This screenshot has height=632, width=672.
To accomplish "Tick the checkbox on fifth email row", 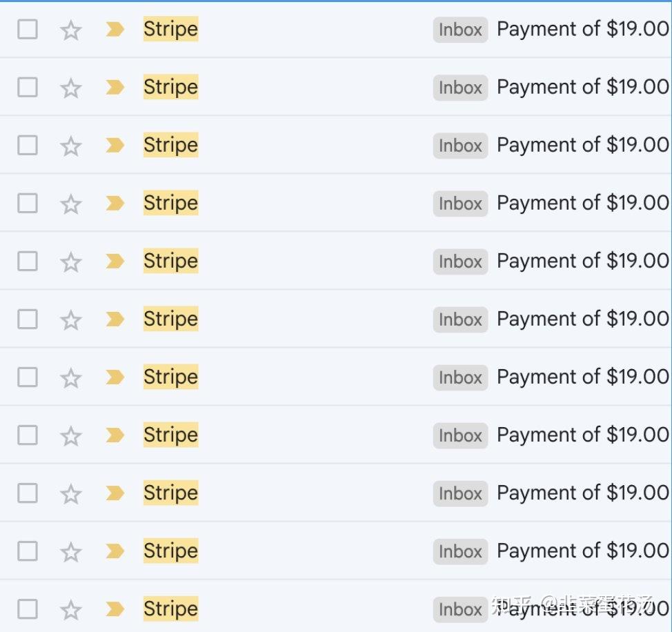I will coord(28,261).
